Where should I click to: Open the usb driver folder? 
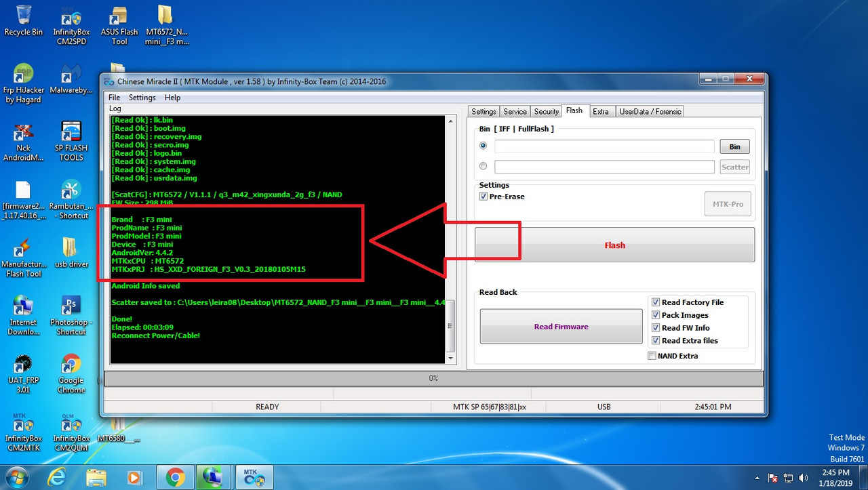pos(71,252)
